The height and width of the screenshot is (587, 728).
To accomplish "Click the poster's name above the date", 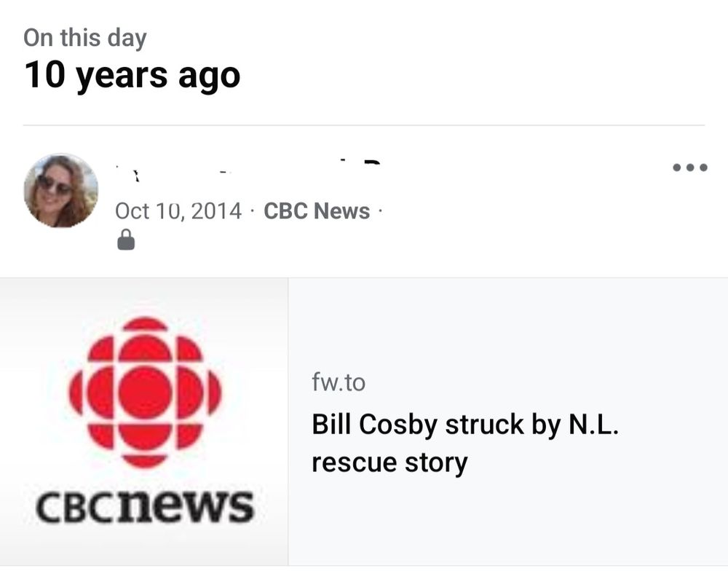I will (x=248, y=170).
